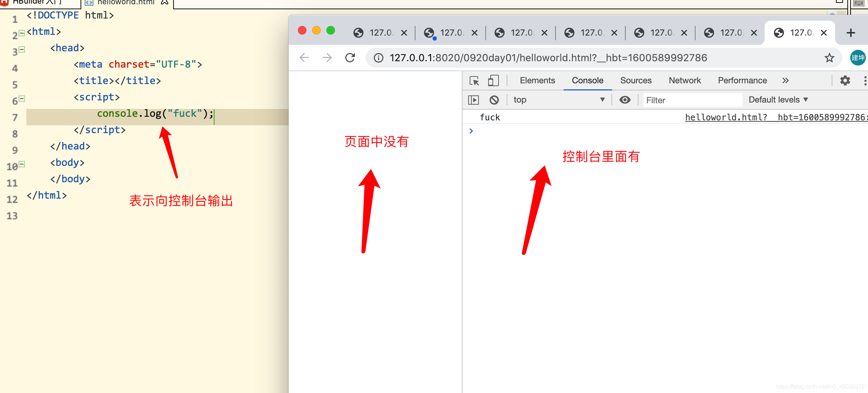The width and height of the screenshot is (868, 393).
Task: Click the console.log code line in editor
Action: pos(155,114)
